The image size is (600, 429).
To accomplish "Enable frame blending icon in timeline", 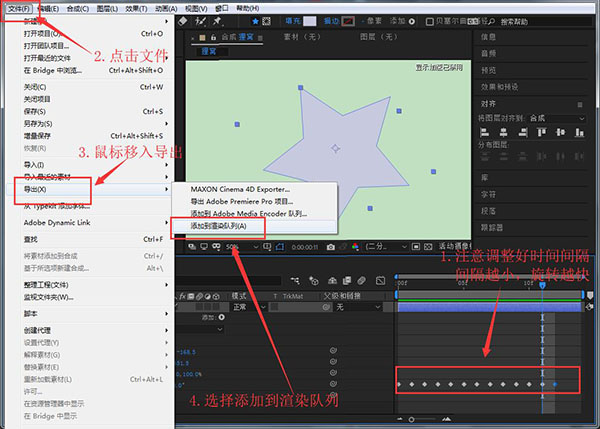I will 347,281.
